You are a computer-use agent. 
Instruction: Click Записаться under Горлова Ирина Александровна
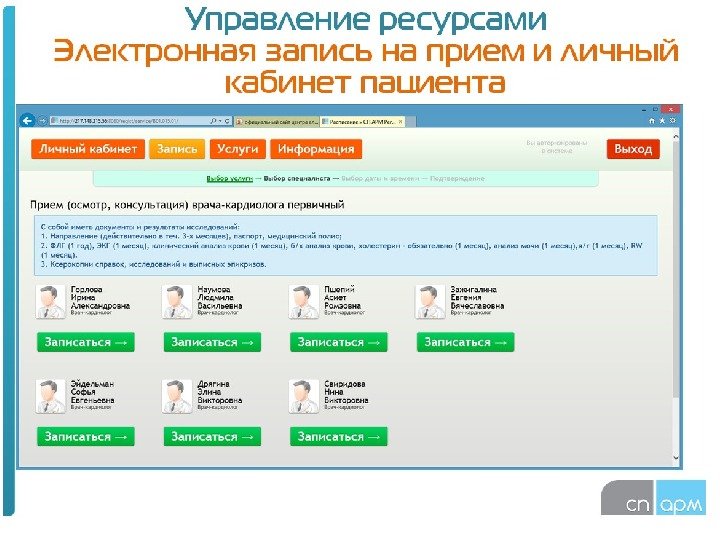click(86, 343)
